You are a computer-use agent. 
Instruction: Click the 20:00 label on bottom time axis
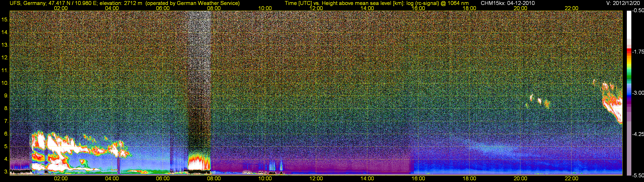[521, 179]
